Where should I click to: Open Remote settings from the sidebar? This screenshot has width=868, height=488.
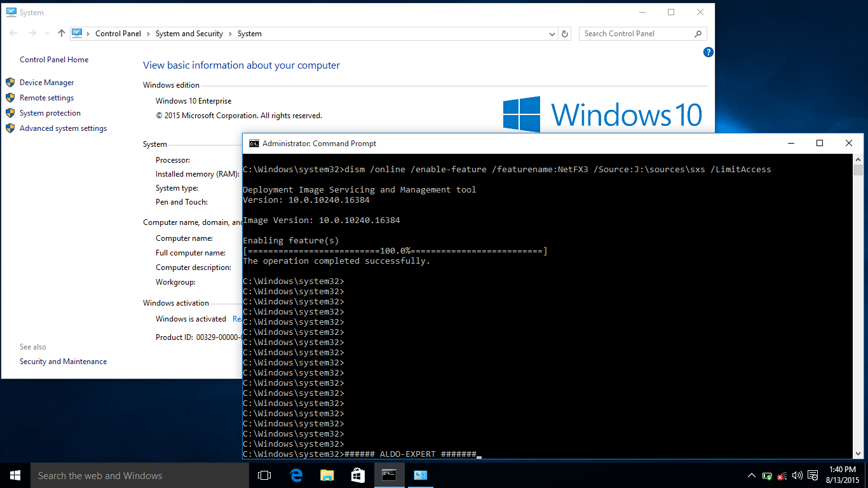(46, 98)
